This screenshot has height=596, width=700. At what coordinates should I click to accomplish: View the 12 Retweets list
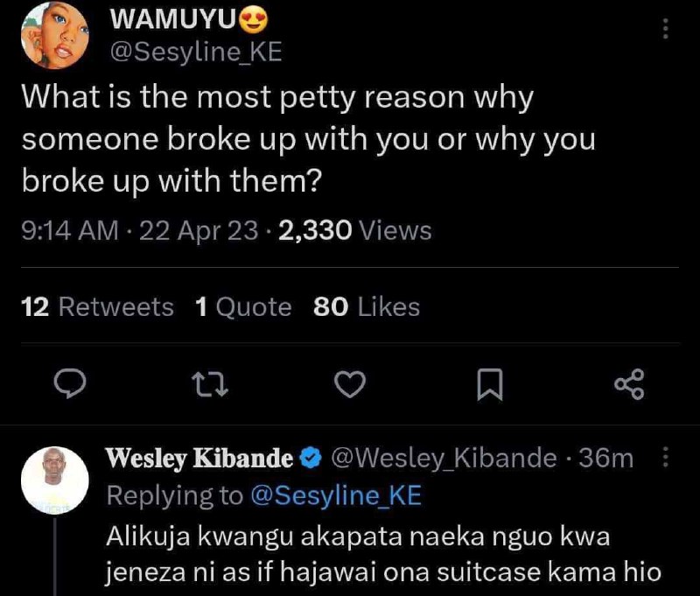[x=97, y=307]
